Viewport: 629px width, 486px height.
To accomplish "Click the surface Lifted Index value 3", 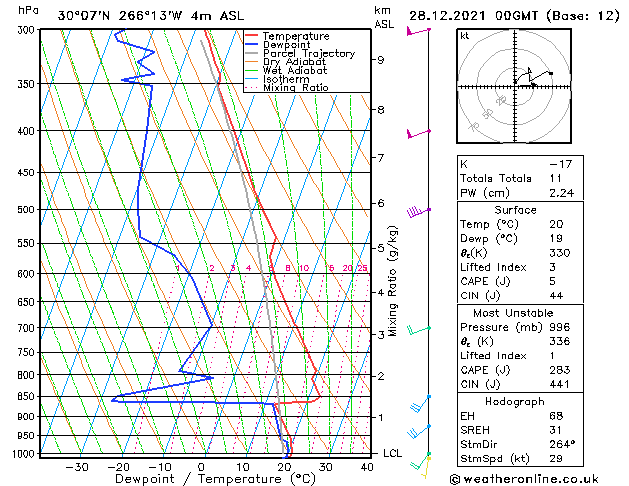I will (553, 267).
